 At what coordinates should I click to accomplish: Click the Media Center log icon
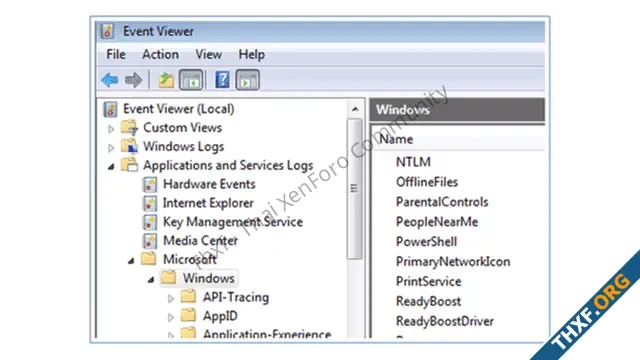tap(150, 241)
